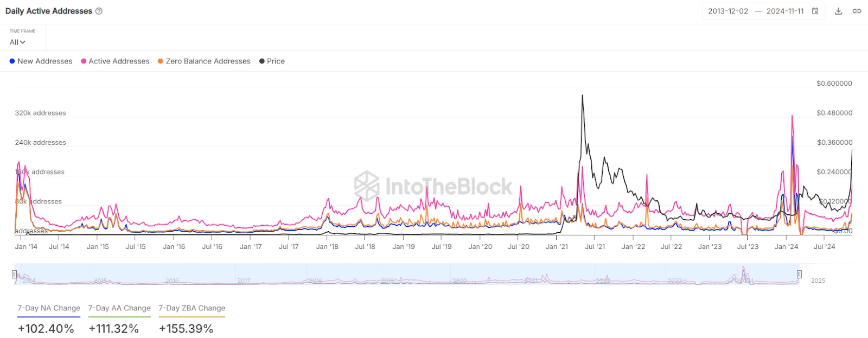Click the right handle of the range slider
The width and height of the screenshot is (868, 338).
[x=799, y=274]
